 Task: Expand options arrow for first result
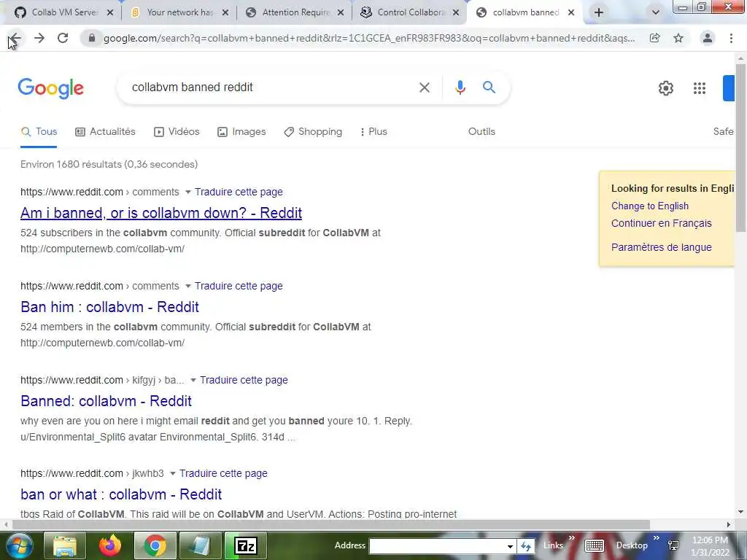(x=187, y=192)
